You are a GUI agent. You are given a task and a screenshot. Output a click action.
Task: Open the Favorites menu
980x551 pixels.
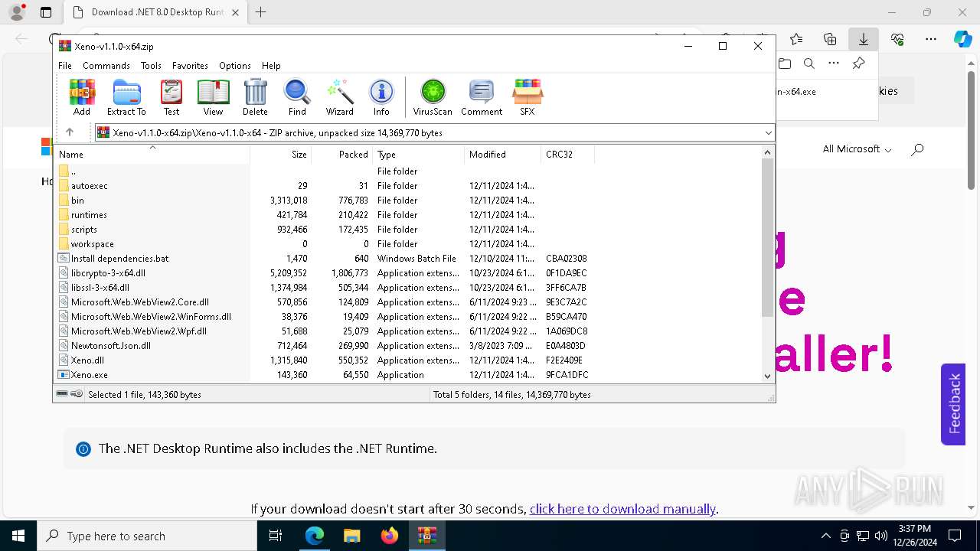(190, 66)
